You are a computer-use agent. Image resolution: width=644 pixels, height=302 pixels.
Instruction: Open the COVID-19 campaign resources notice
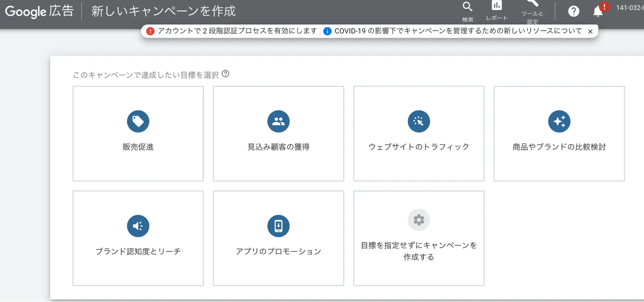[458, 31]
